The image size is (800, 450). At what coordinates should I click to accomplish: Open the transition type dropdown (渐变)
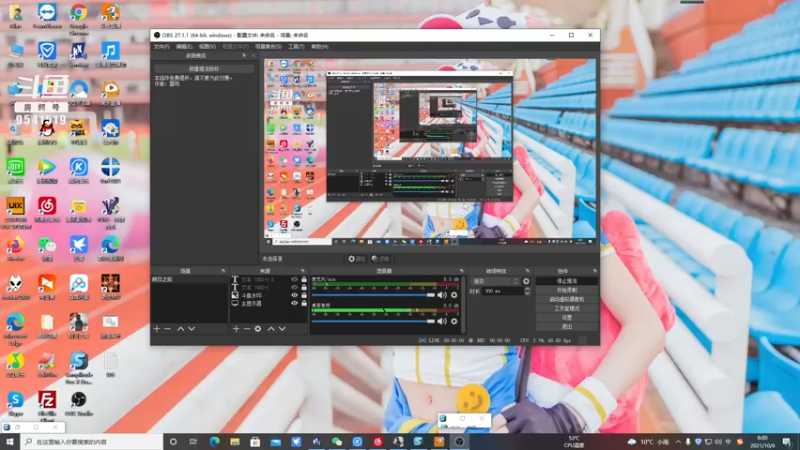pos(495,281)
